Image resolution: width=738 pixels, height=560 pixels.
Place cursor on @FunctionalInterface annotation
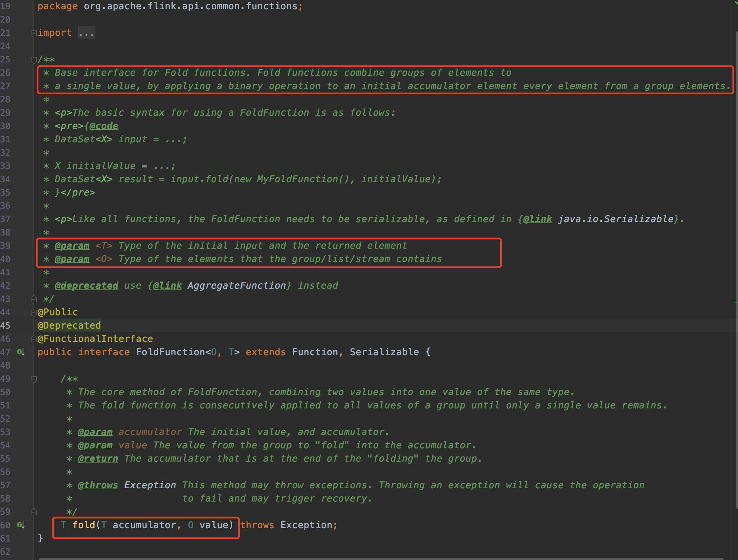click(95, 339)
